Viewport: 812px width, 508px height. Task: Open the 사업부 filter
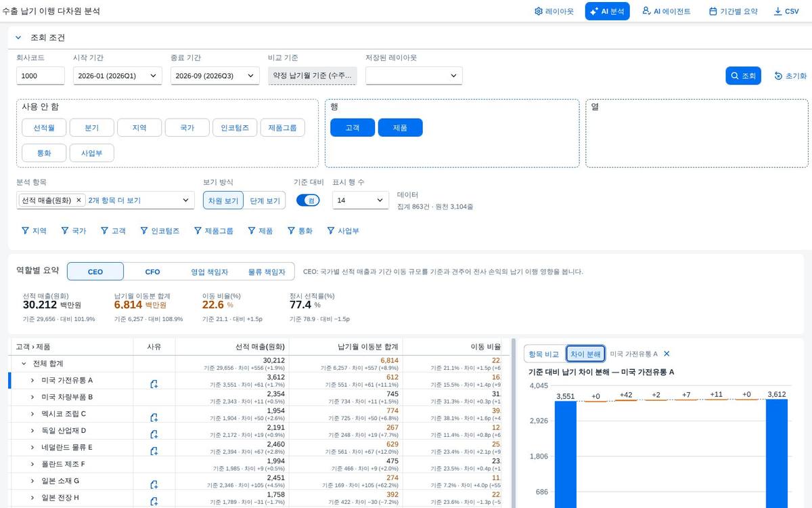click(342, 231)
